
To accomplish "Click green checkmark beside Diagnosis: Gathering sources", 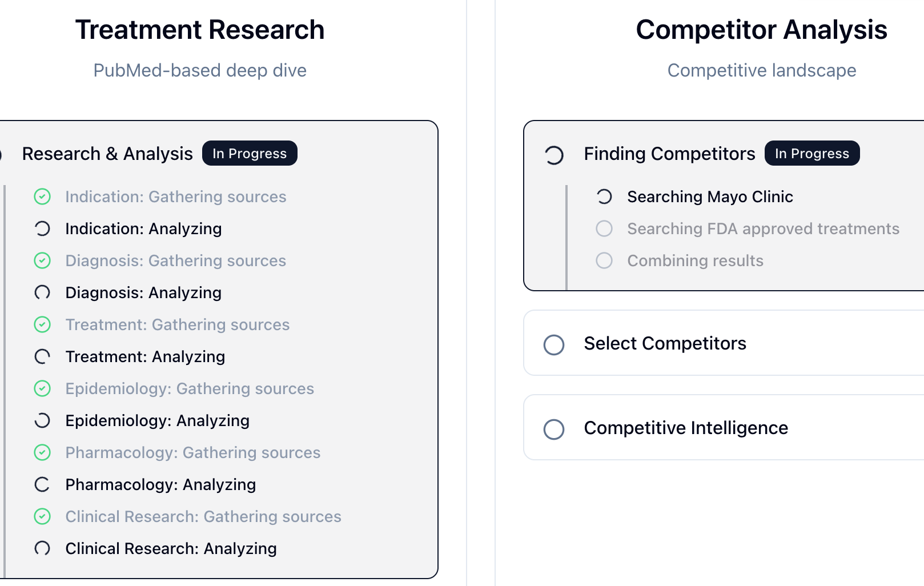I will [42, 260].
